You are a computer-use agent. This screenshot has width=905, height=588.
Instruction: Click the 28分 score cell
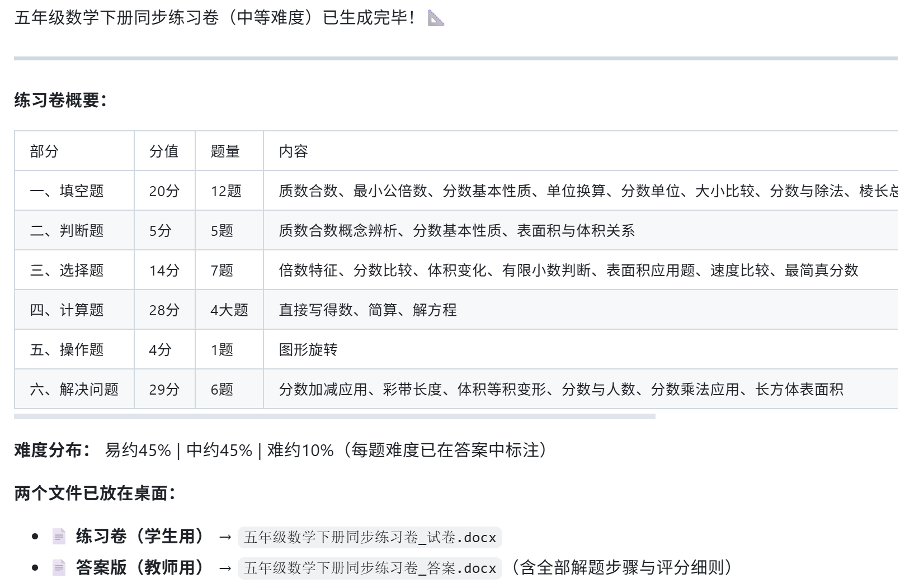[164, 310]
